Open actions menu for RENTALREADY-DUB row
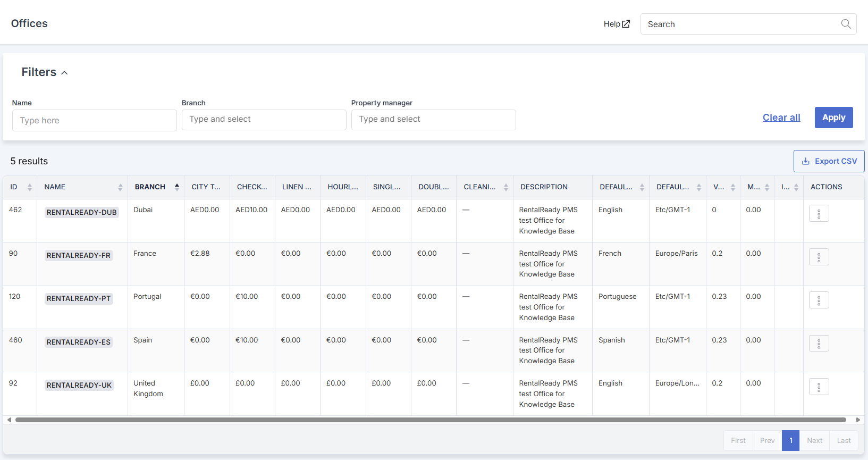The width and height of the screenshot is (868, 460). click(x=819, y=214)
